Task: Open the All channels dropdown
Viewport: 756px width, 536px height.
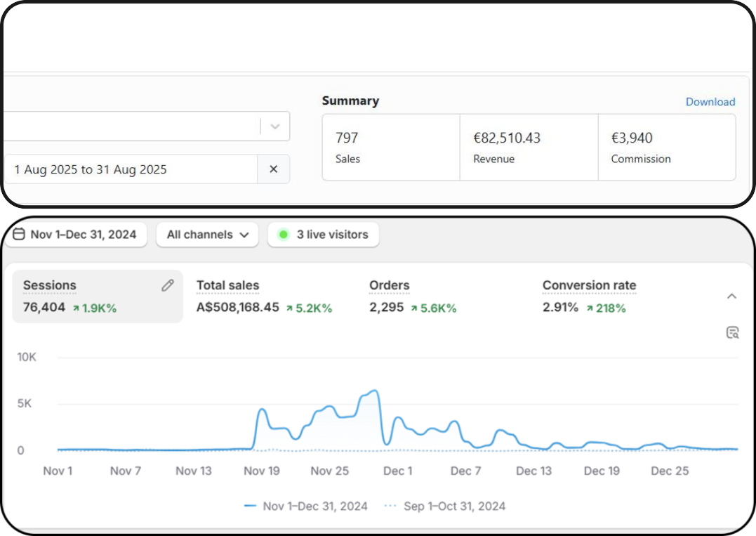Action: pyautogui.click(x=207, y=235)
